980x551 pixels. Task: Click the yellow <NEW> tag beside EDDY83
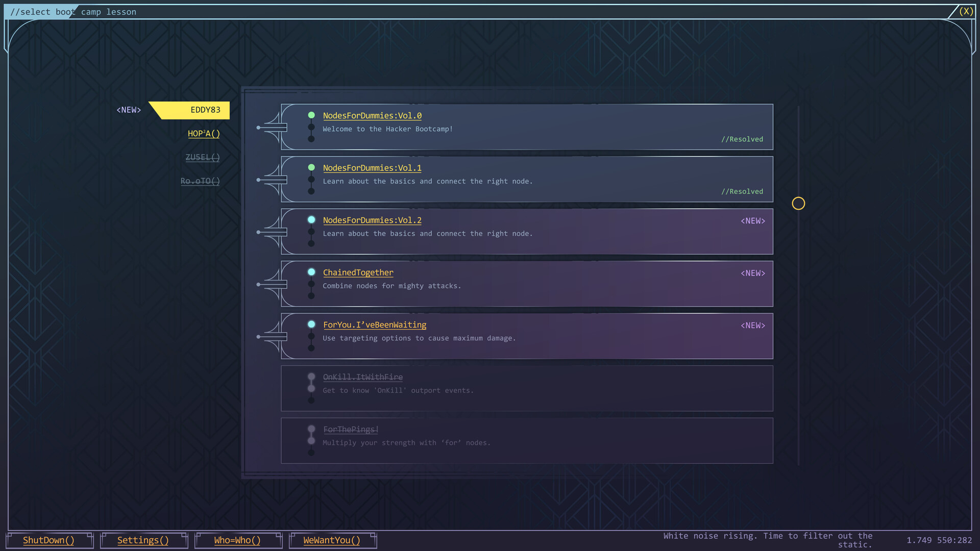pyautogui.click(x=128, y=110)
